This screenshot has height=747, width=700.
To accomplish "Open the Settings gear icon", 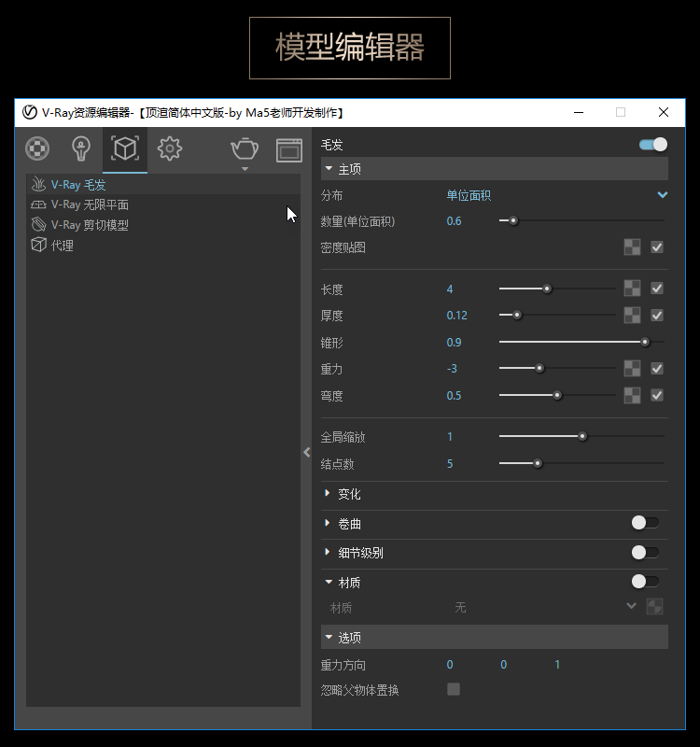I will coord(170,148).
